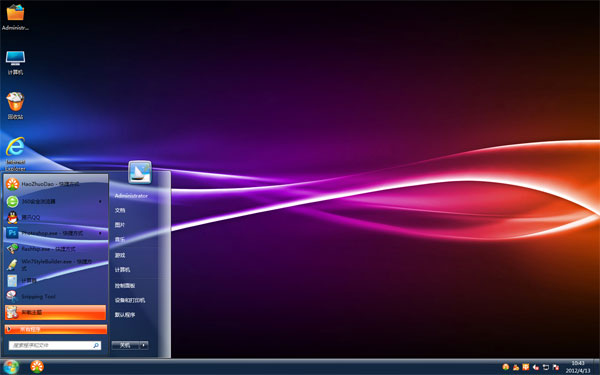The width and height of the screenshot is (600, 375).
Task: Open the 计算机 (Computer) desktop icon
Action: pos(15,62)
